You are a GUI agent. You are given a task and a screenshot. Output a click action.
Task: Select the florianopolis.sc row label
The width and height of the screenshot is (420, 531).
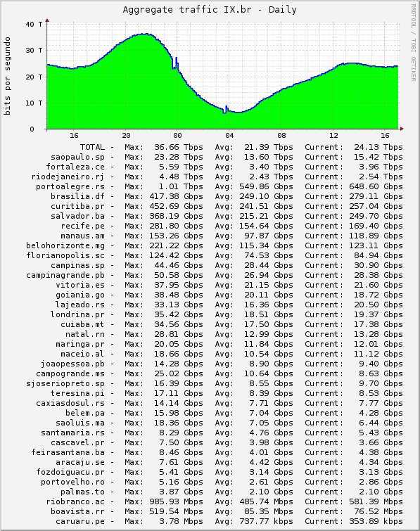[x=65, y=255]
